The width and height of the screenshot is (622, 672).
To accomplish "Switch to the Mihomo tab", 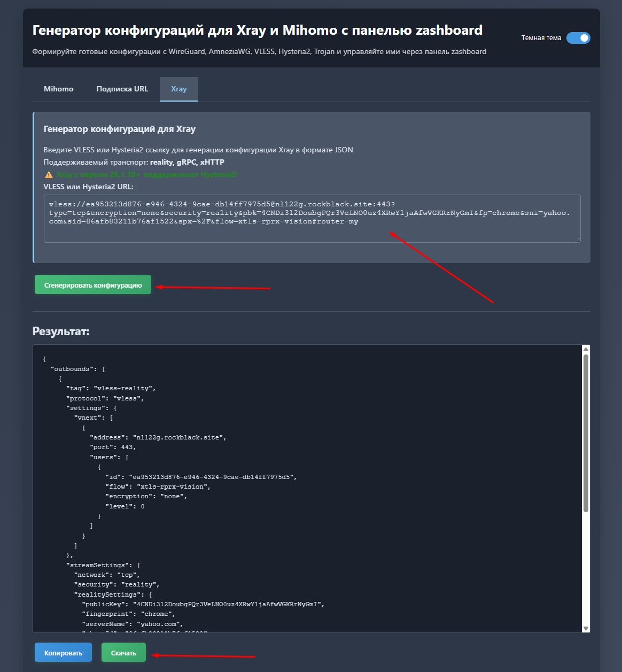I will tap(58, 89).
